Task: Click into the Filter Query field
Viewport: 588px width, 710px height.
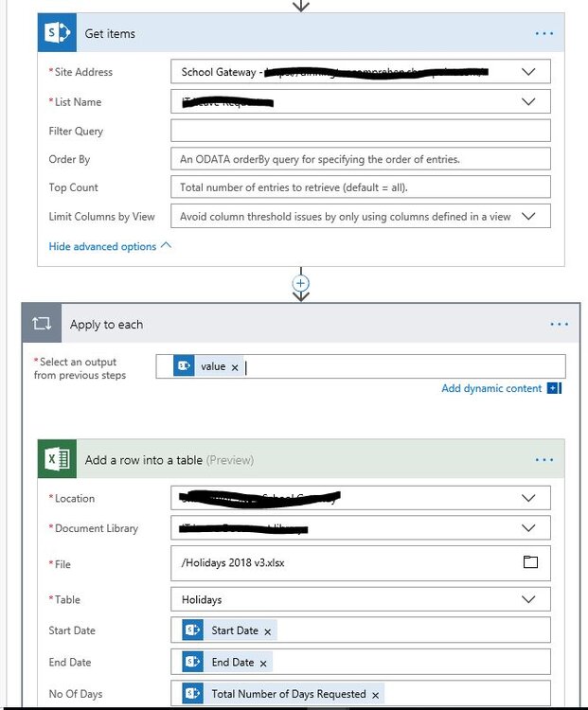Action: pos(361,131)
